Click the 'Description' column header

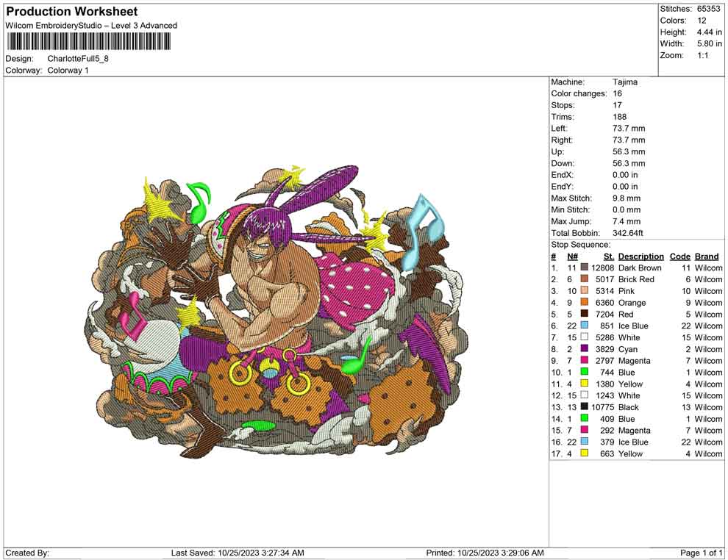(641, 256)
